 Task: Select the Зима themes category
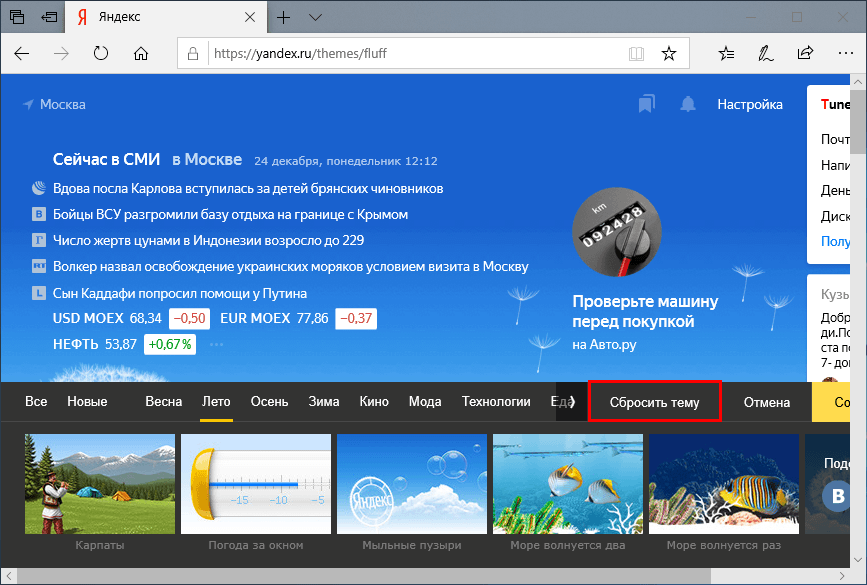(x=324, y=401)
